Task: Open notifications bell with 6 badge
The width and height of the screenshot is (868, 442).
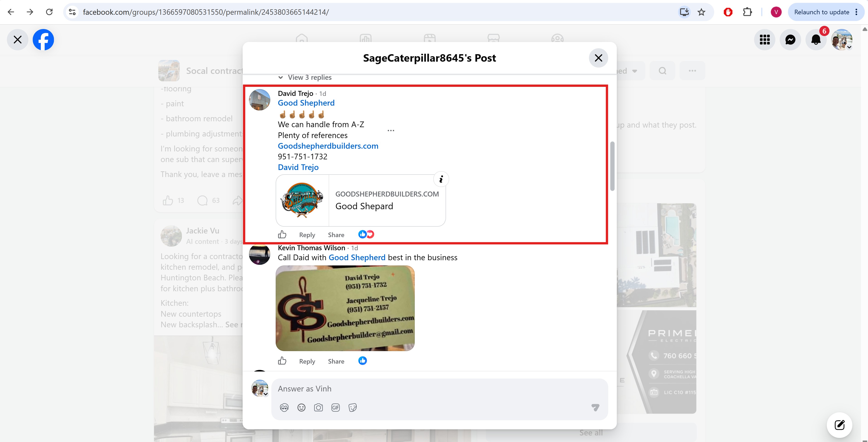Action: pos(816,40)
